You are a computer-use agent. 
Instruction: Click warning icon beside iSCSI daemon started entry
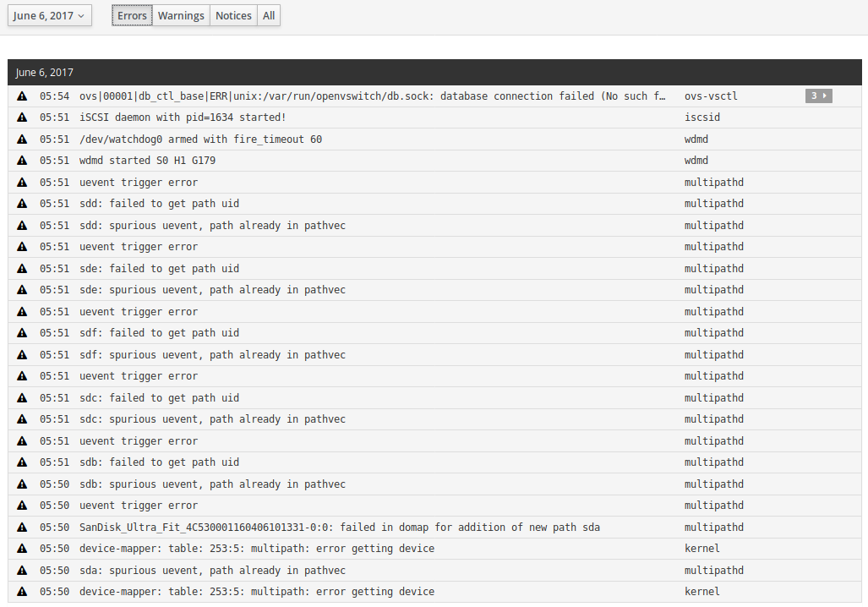tap(22, 118)
